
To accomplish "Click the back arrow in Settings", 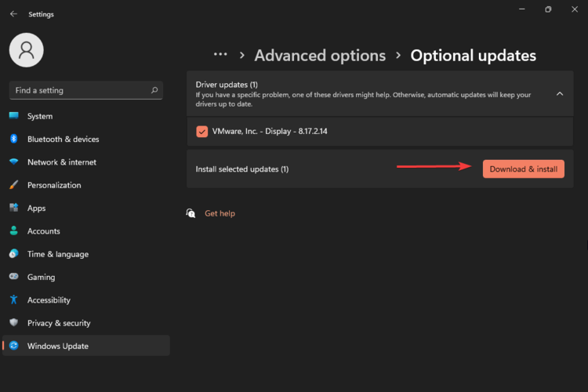I will (x=13, y=14).
